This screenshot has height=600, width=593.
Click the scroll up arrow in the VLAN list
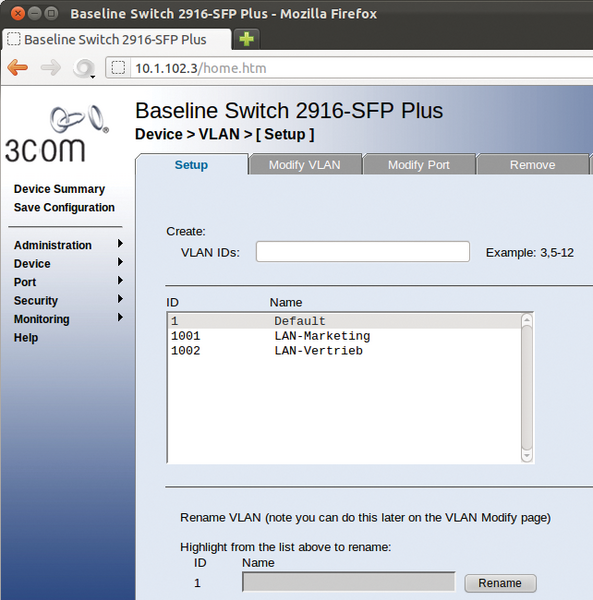tap(527, 320)
